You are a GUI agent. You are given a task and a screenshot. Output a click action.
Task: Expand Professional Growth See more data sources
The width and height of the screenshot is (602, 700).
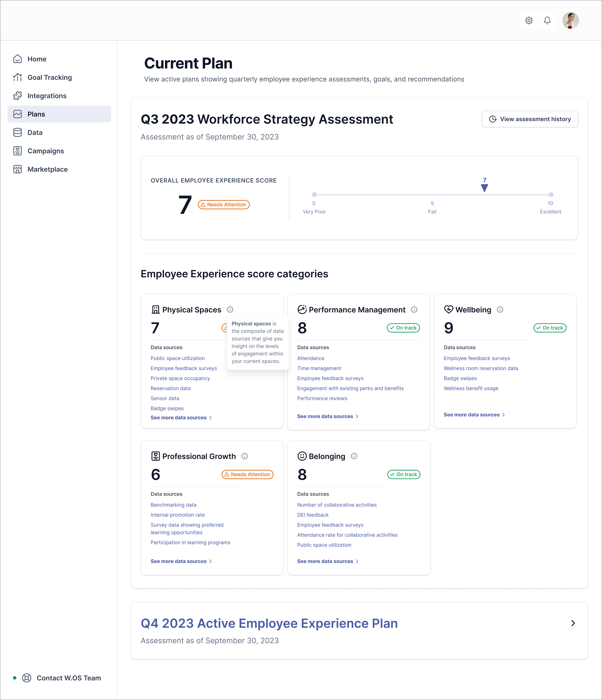click(x=181, y=562)
